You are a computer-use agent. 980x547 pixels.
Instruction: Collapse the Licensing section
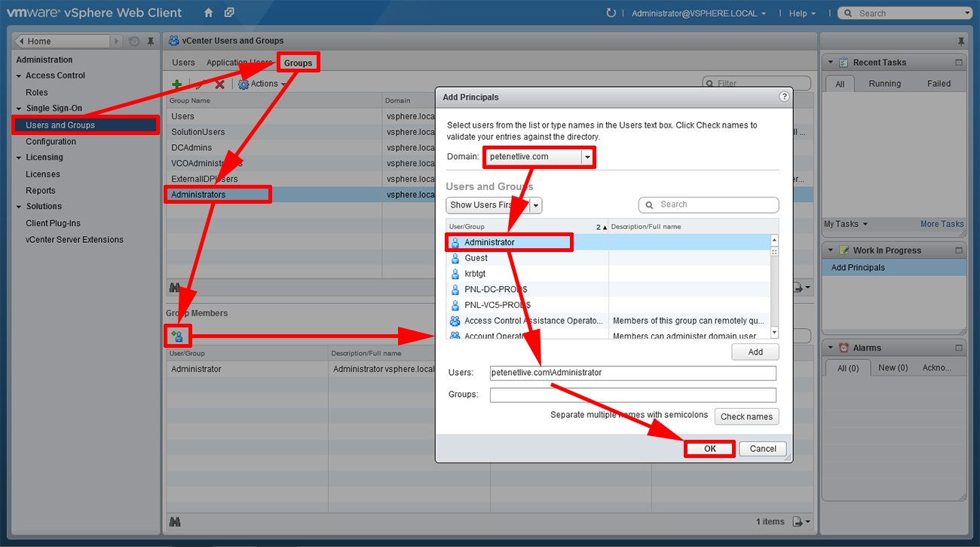(20, 158)
